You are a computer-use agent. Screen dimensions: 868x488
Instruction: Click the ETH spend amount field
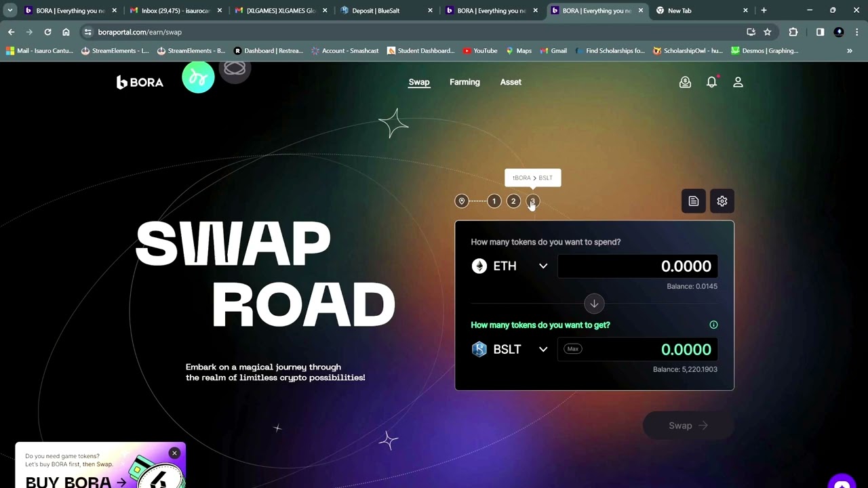[x=637, y=266]
